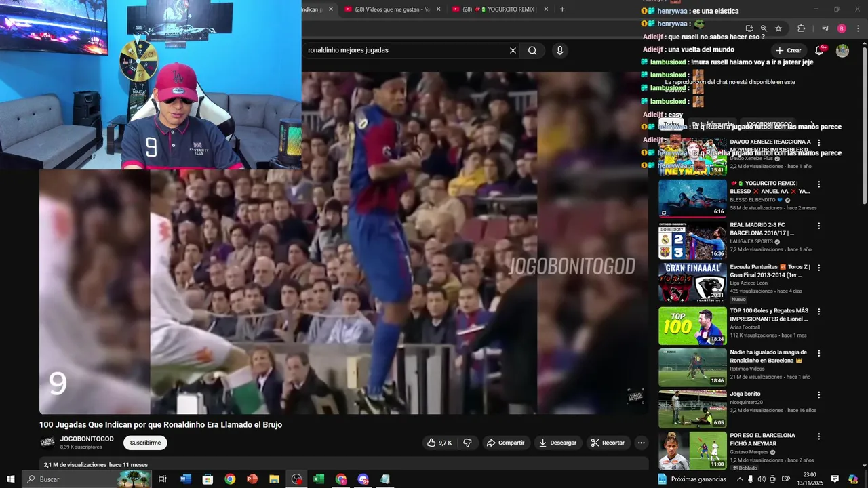Show next filter chips arrow
868x488 pixels.
click(x=812, y=125)
